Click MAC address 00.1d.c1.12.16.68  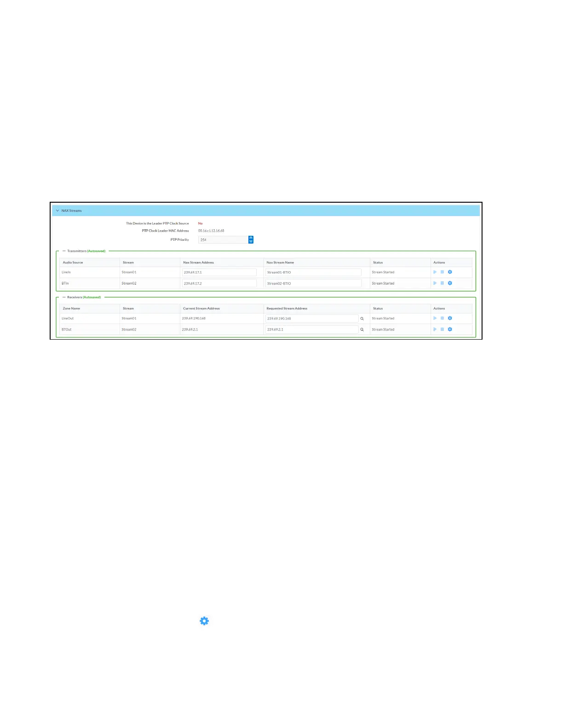coord(211,231)
